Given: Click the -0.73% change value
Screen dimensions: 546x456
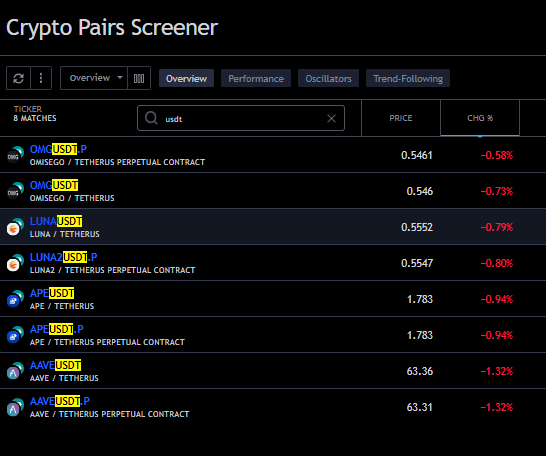Looking at the screenshot, I should coord(497,191).
